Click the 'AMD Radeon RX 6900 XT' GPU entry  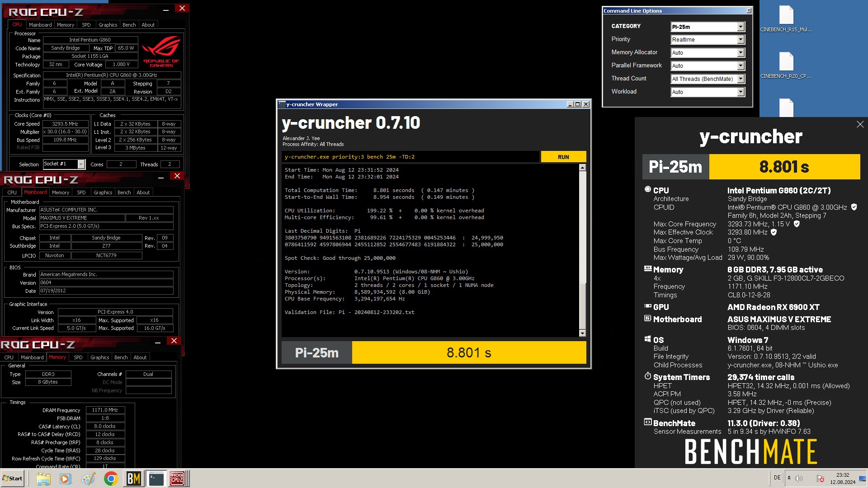[773, 307]
